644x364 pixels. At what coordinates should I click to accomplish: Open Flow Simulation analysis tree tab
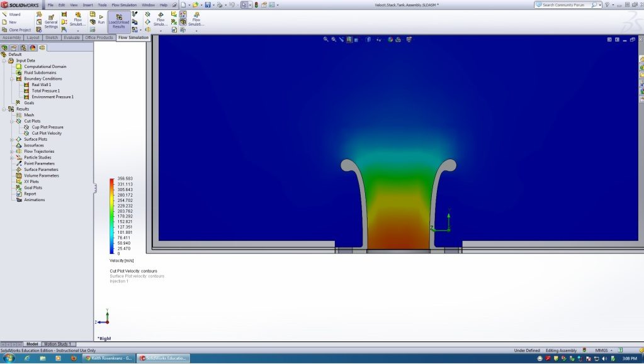point(42,48)
